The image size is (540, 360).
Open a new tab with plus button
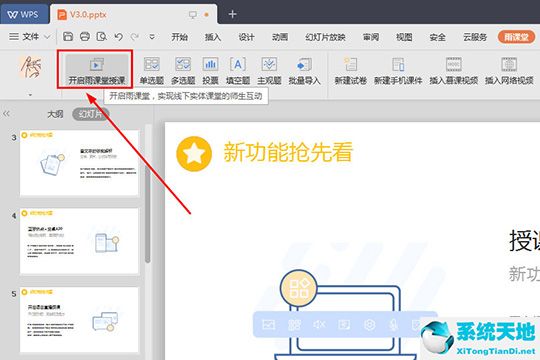pos(232,14)
